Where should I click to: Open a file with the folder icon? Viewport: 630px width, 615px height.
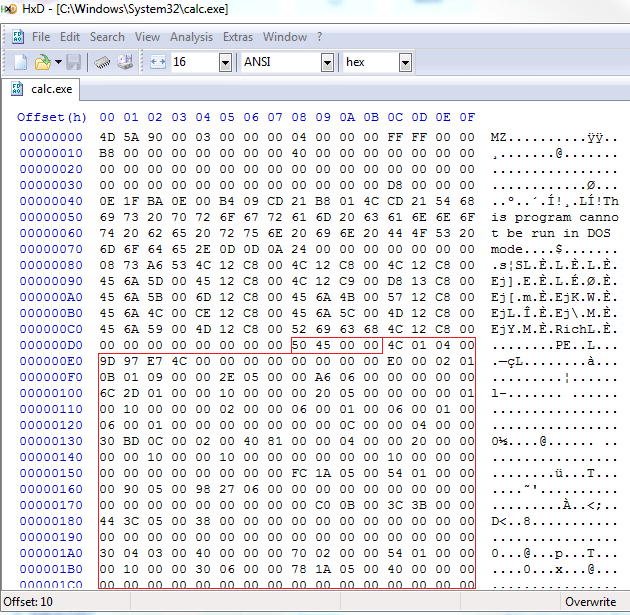coord(43,62)
